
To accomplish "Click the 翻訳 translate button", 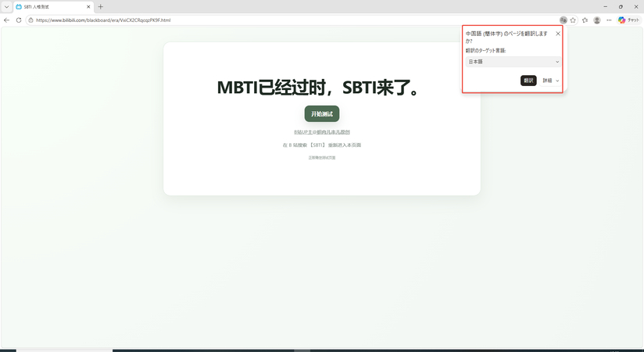I will (528, 81).
